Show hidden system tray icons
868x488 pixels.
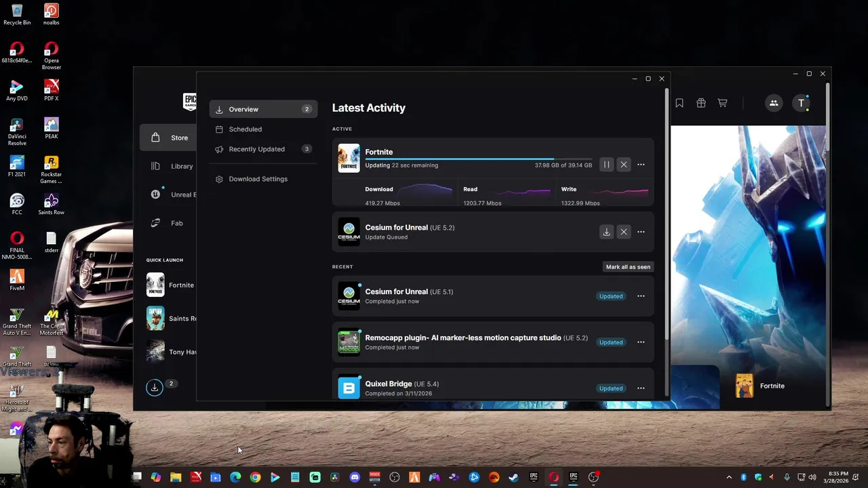pos(729,477)
